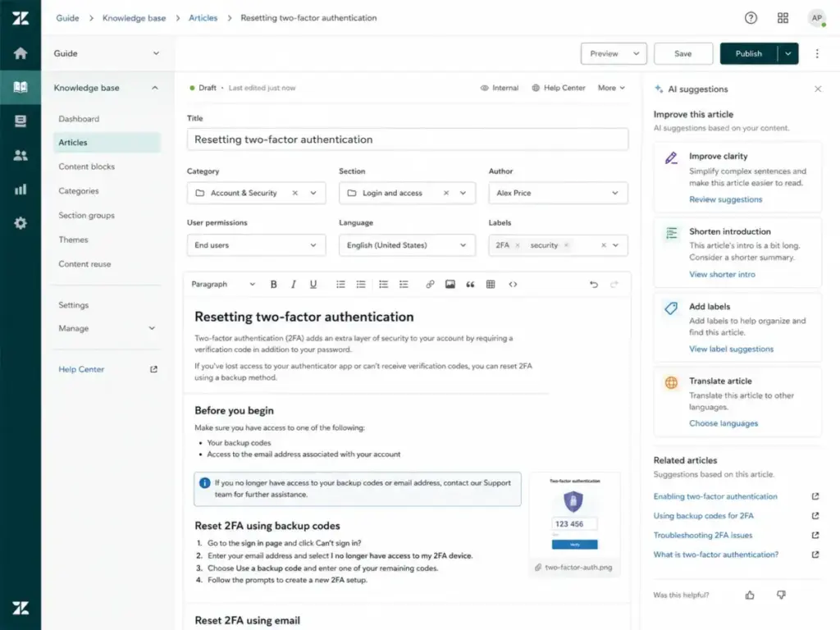Screen dimensions: 840x630
Task: Expand the Manage menu
Action: tap(107, 328)
